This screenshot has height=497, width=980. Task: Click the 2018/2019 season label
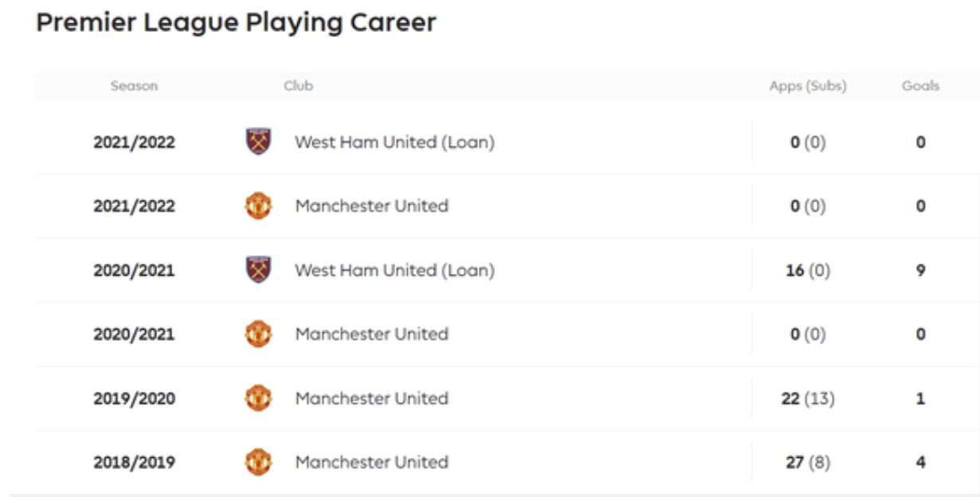point(134,462)
